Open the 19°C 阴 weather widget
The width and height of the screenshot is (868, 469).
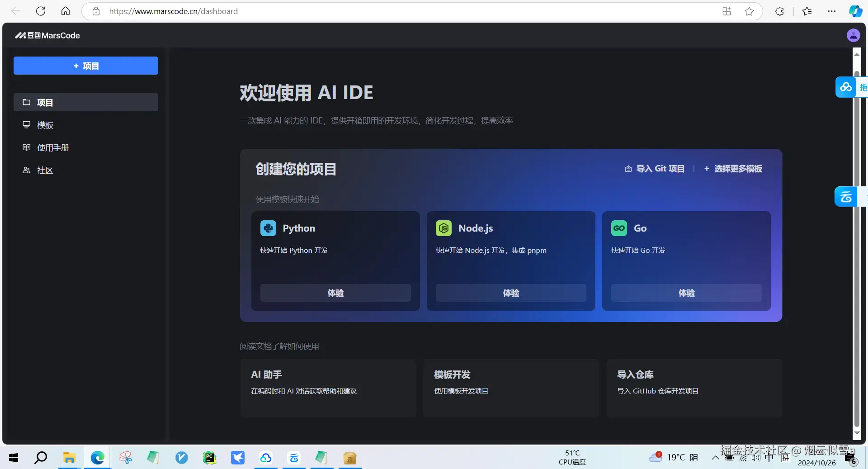pyautogui.click(x=674, y=457)
